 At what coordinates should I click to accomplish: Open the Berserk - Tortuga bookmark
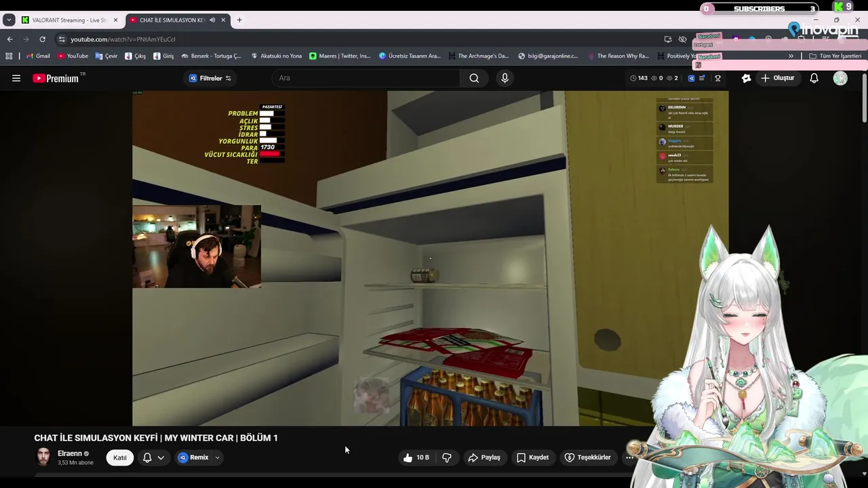pyautogui.click(x=211, y=56)
